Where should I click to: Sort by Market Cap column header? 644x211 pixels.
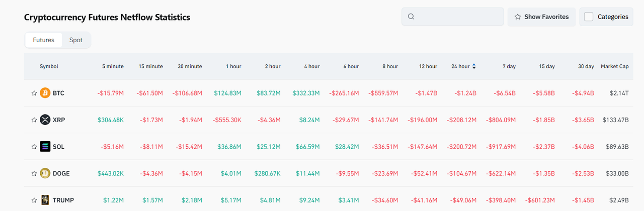614,66
